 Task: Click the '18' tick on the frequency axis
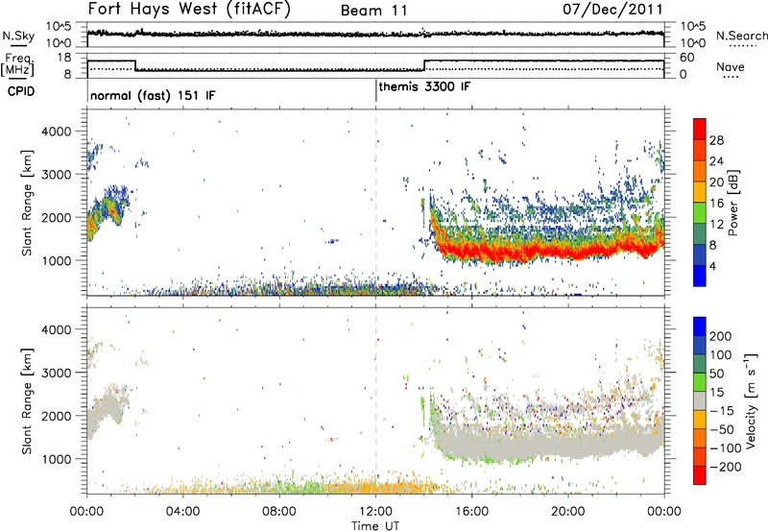click(64, 58)
